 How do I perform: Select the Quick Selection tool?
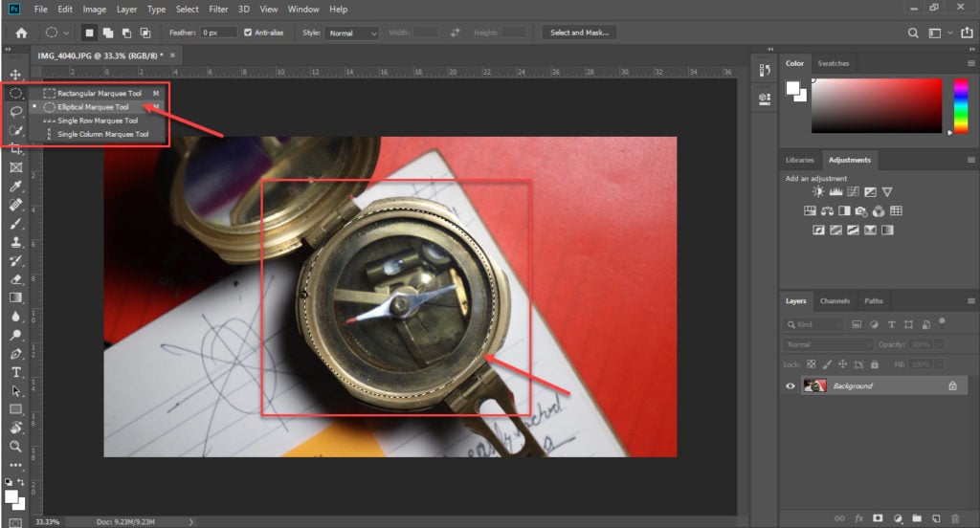click(15, 131)
